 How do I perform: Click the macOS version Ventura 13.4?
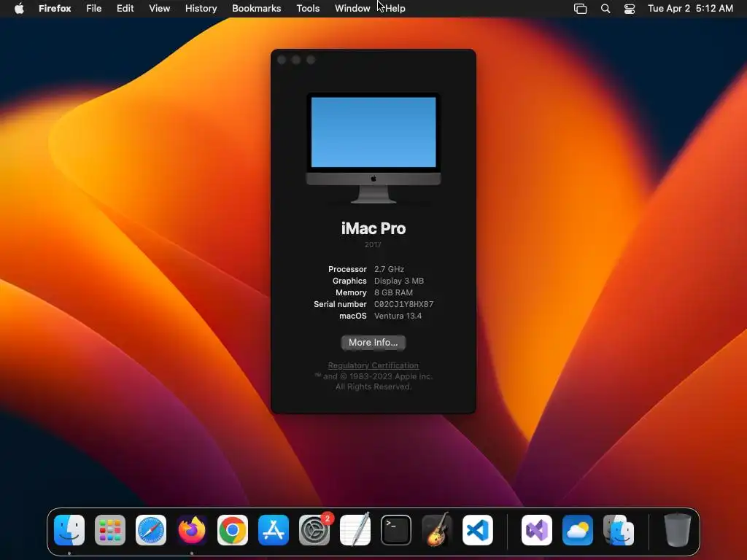[398, 316]
